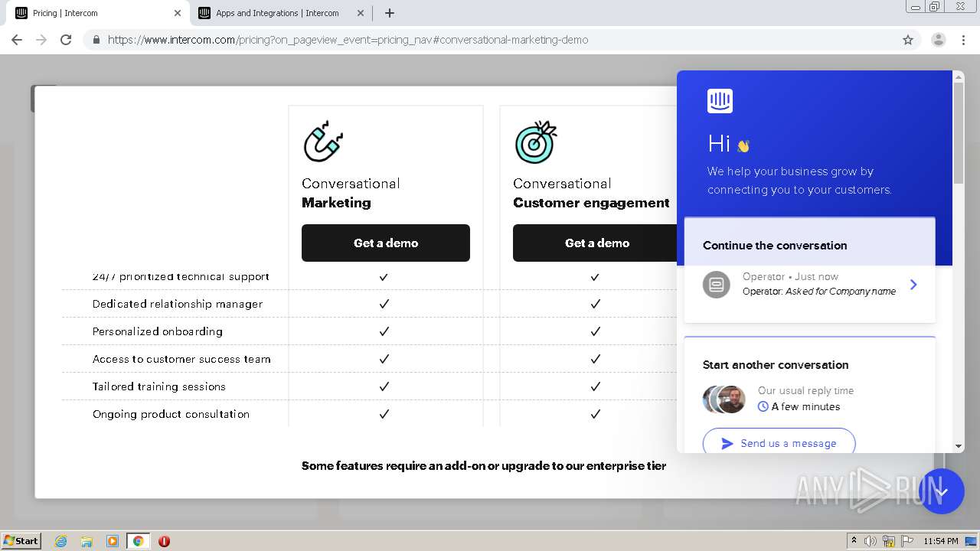
Task: Click Marketing checkmark for Personalized onboarding
Action: (x=384, y=331)
